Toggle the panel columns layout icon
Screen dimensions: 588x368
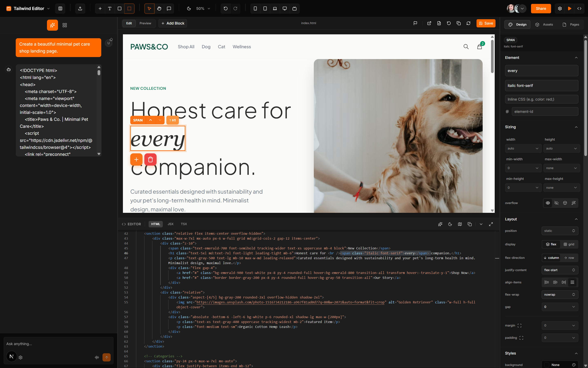click(x=60, y=9)
